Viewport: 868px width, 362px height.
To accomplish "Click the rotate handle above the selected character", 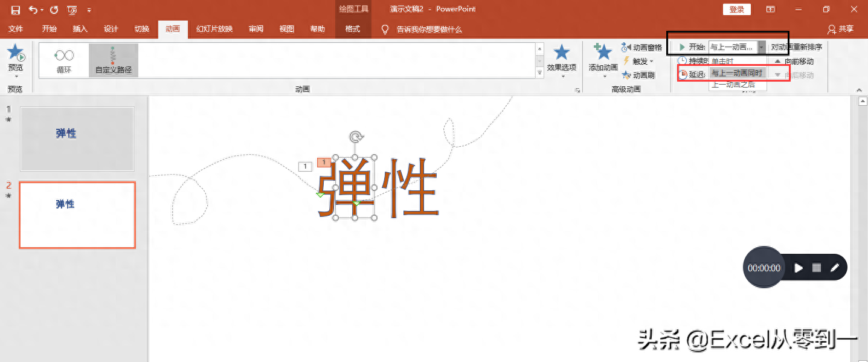I will tap(356, 137).
